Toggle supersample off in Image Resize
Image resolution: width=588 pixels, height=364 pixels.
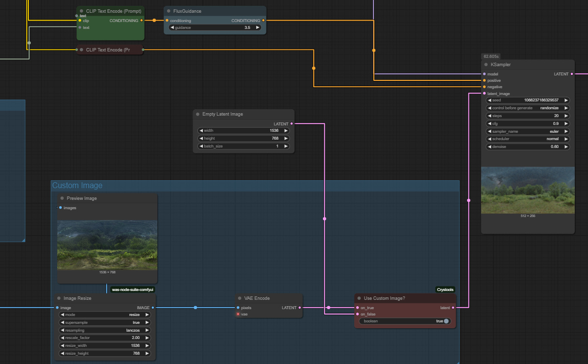[x=104, y=322]
